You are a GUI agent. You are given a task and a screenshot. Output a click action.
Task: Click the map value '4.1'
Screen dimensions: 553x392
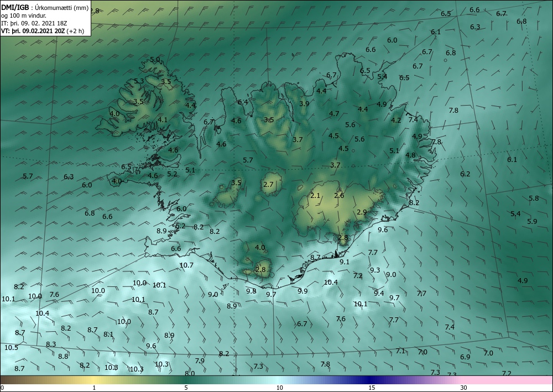[x=163, y=119]
